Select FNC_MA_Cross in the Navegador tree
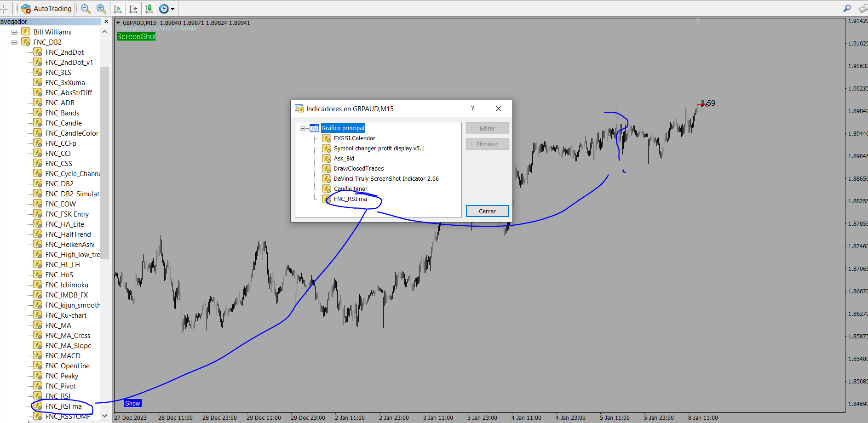This screenshot has width=868, height=423. (x=68, y=336)
